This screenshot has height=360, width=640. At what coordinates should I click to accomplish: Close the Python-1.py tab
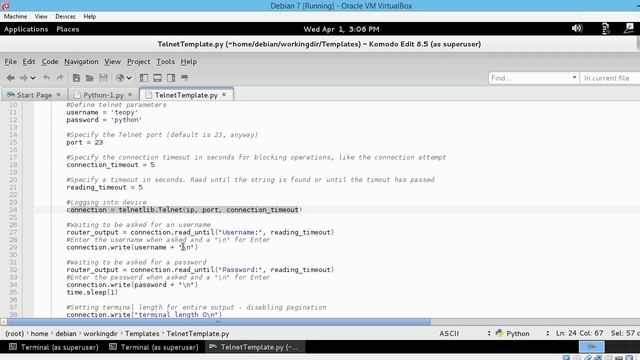point(130,95)
